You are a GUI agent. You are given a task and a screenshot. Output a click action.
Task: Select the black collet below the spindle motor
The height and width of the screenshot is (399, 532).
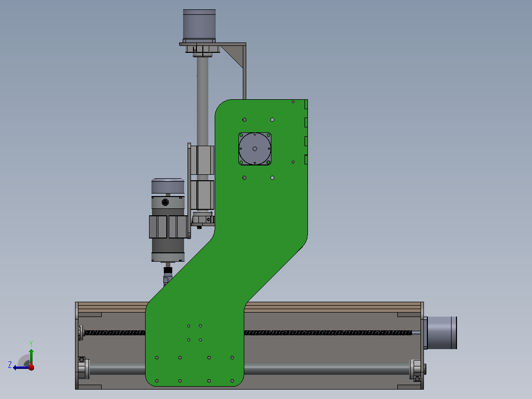(168, 271)
